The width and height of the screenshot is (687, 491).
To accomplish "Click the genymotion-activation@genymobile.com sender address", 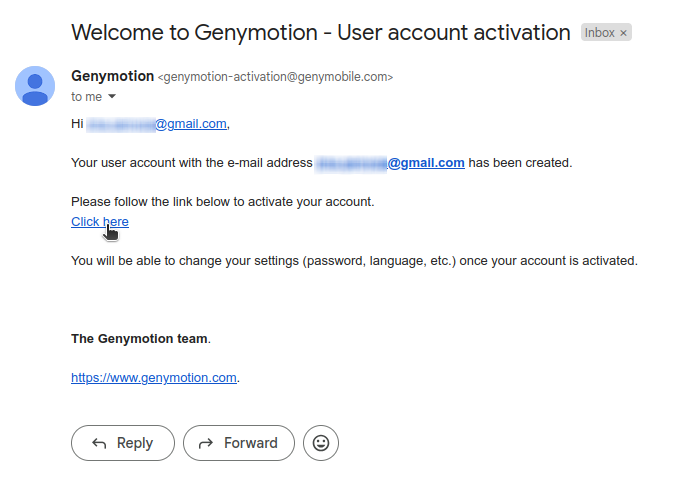I will [275, 77].
